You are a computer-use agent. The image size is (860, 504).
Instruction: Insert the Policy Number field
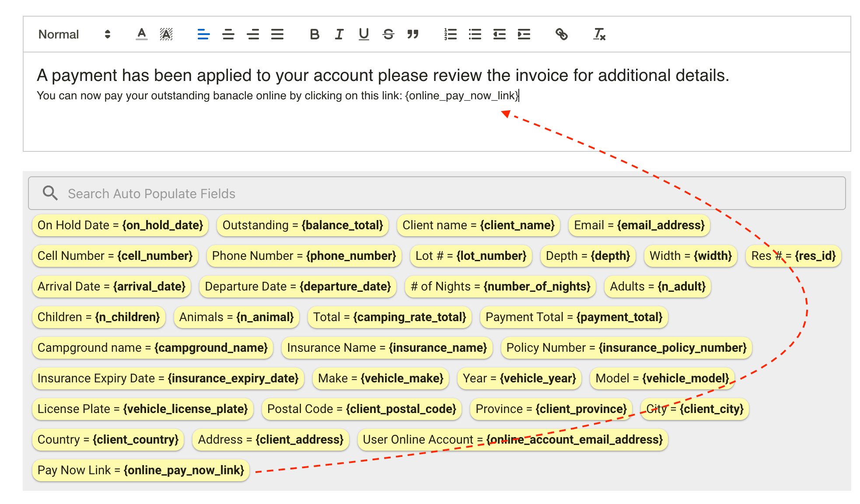coord(626,348)
